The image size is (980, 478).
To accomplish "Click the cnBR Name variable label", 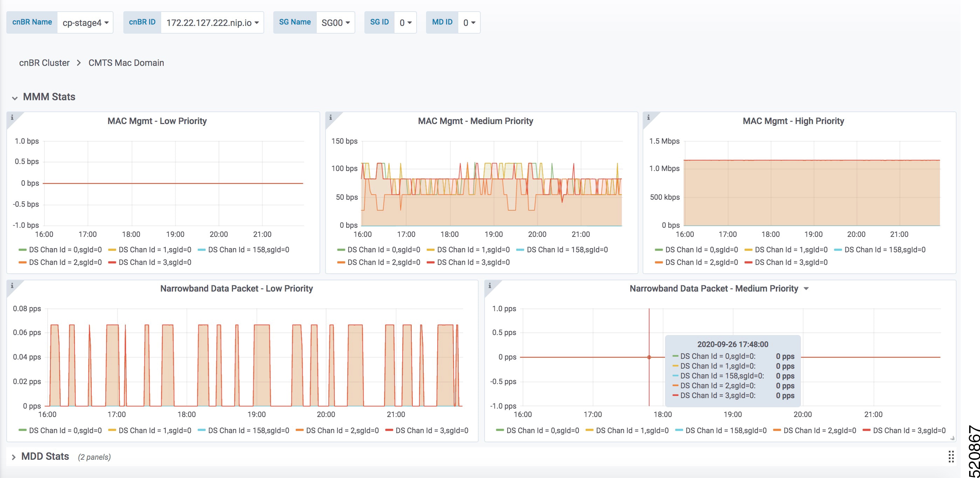I will pos(32,22).
